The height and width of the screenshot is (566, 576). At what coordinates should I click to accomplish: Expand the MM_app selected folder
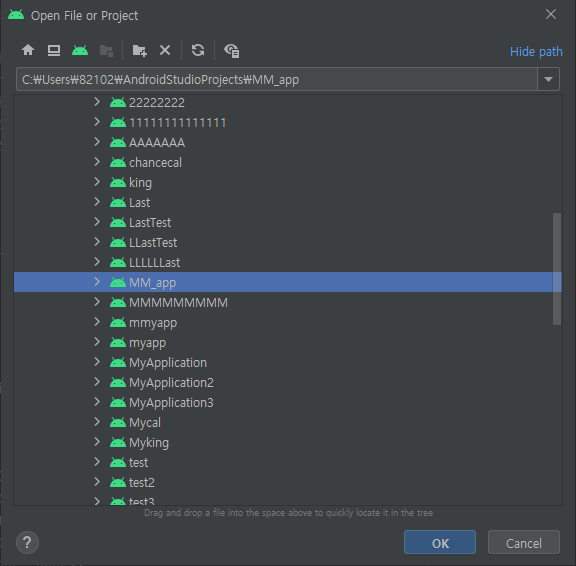97,282
